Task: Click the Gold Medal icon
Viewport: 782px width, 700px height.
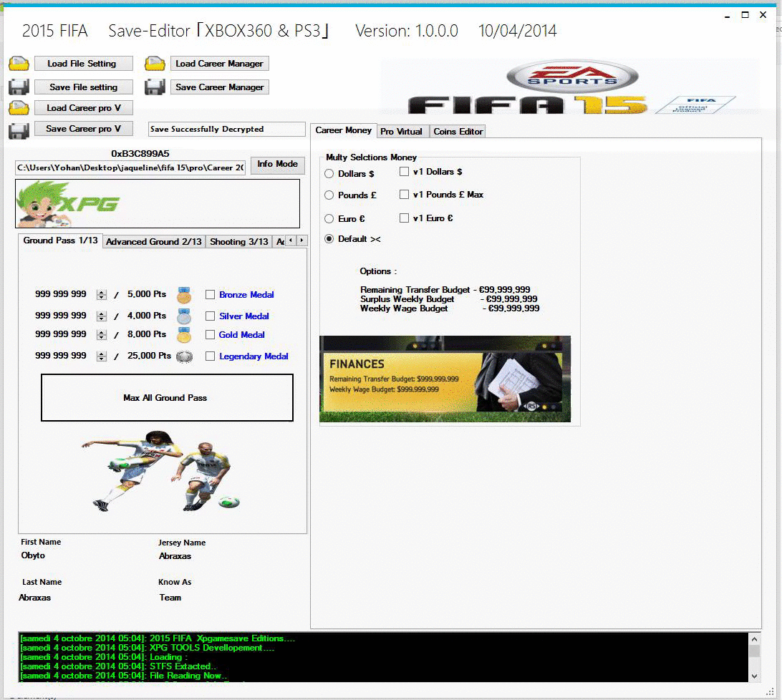Action: point(184,334)
